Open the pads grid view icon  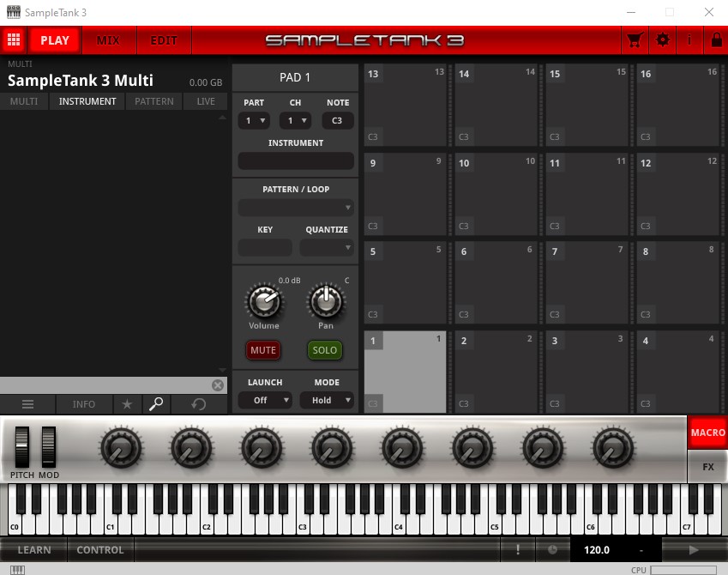[14, 40]
